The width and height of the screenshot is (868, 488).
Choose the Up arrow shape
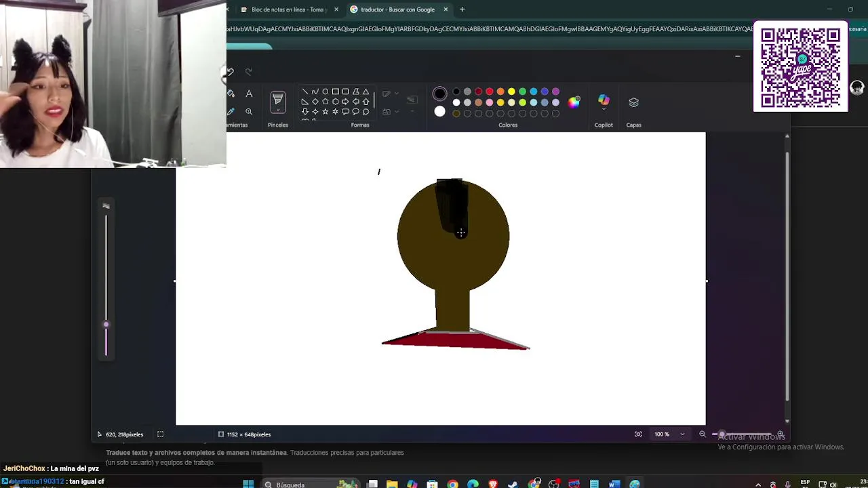click(x=366, y=102)
